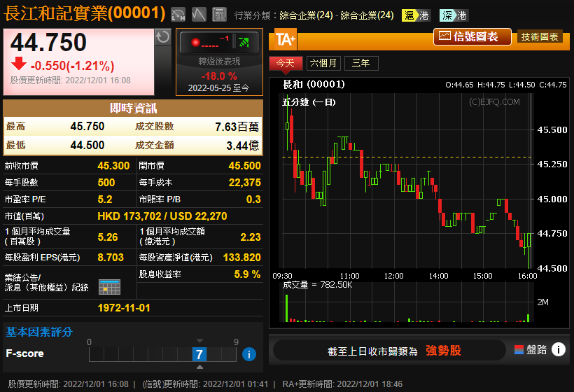Screen dimensions: 574x392
Task: Click 成交金額 value 3.44億
Action: coord(242,146)
